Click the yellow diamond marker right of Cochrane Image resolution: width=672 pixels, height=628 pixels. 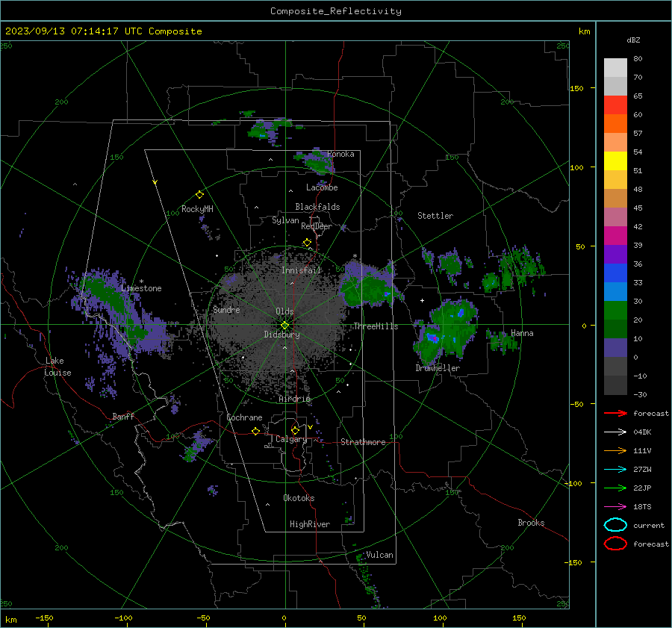[256, 432]
